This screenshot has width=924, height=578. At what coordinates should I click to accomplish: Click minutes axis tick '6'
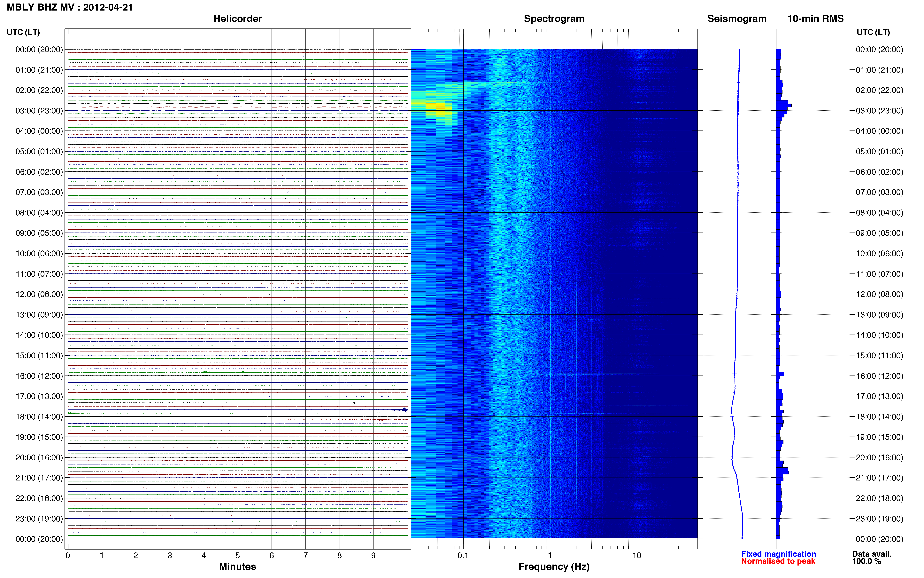point(272,556)
